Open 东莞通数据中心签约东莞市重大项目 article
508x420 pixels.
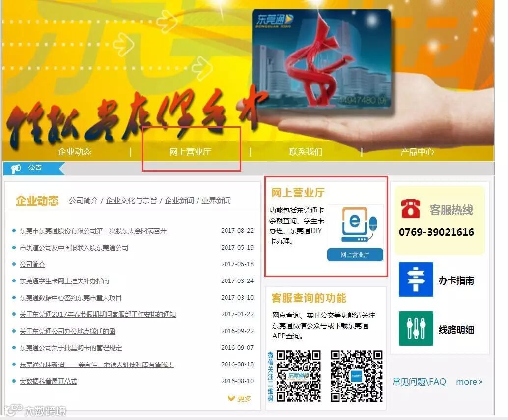pos(71,298)
